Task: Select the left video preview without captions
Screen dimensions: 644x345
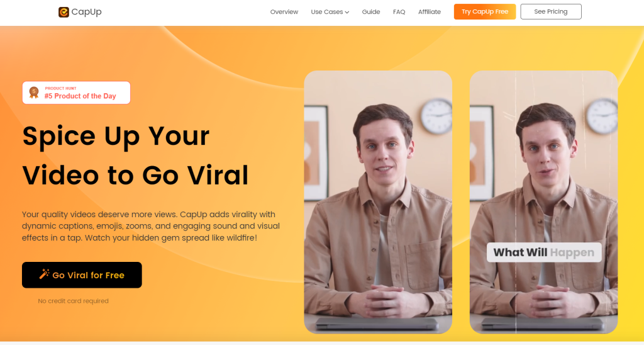Action: click(x=378, y=202)
